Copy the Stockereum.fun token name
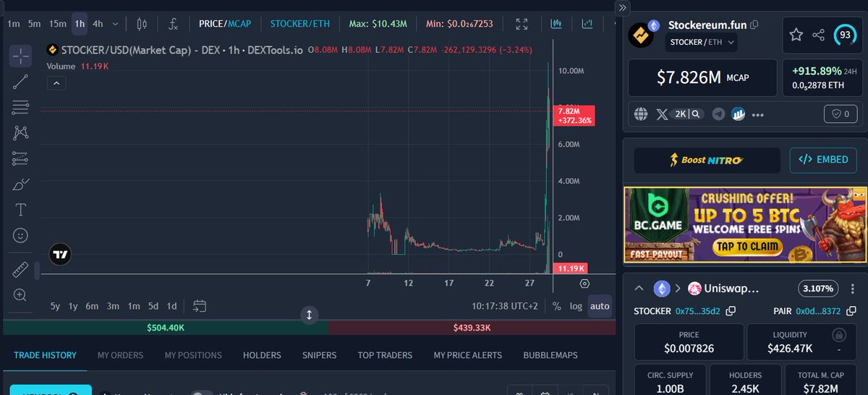This screenshot has height=395, width=868. (754, 25)
